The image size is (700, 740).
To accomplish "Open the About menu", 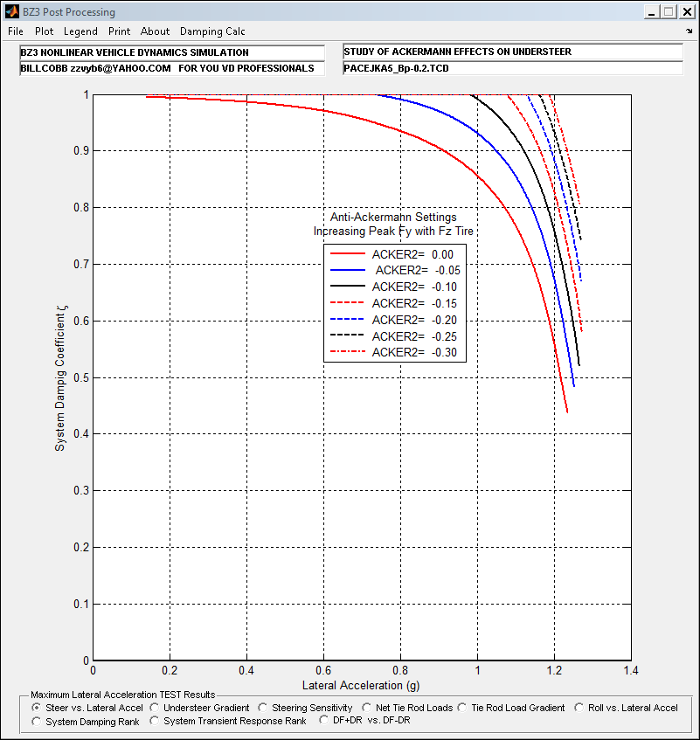I will pos(155,31).
